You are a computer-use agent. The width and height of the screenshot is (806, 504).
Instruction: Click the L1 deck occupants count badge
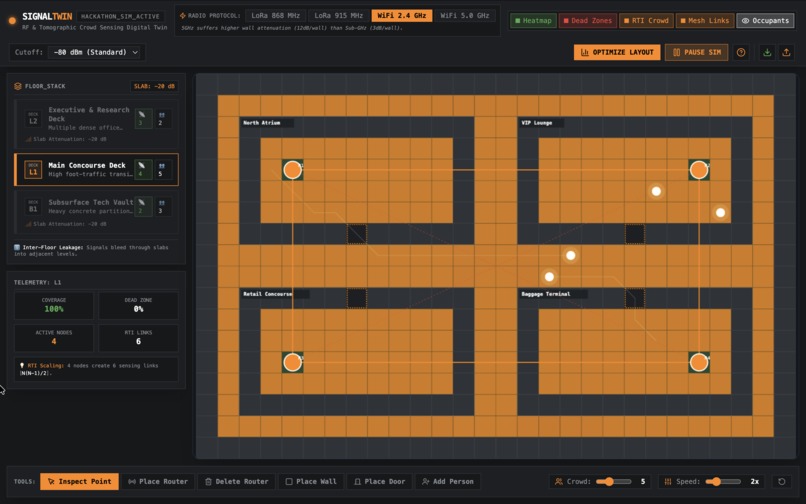pyautogui.click(x=162, y=169)
